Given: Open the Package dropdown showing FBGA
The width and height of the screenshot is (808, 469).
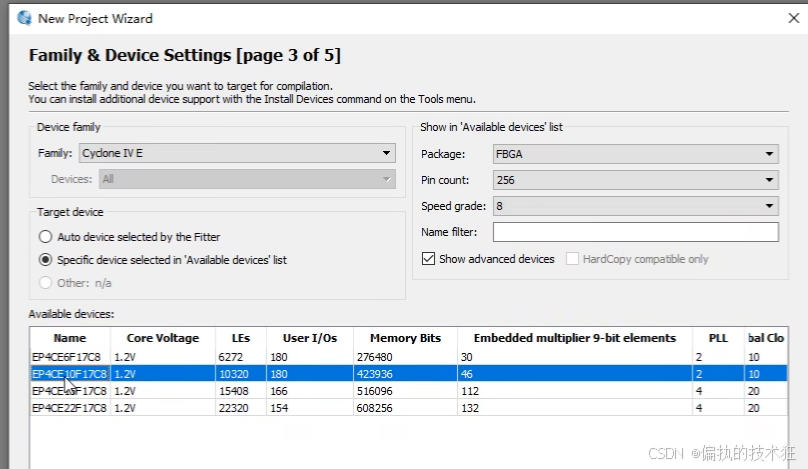Looking at the screenshot, I should [x=635, y=154].
